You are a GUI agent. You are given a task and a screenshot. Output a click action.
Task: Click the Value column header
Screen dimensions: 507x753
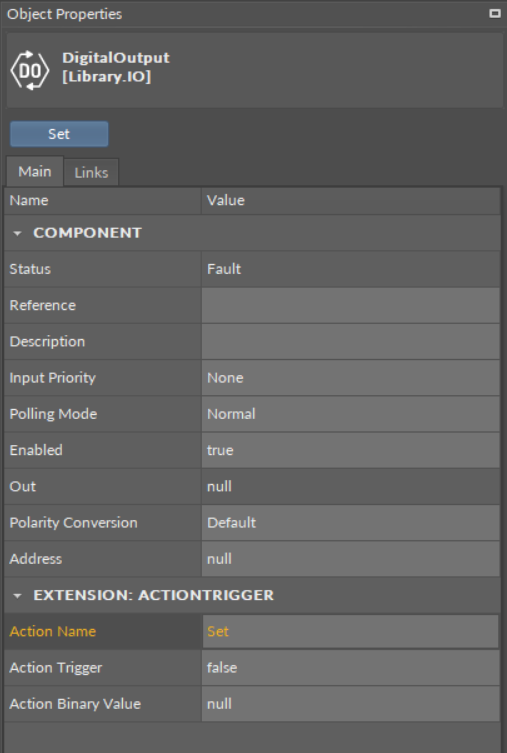pos(350,201)
